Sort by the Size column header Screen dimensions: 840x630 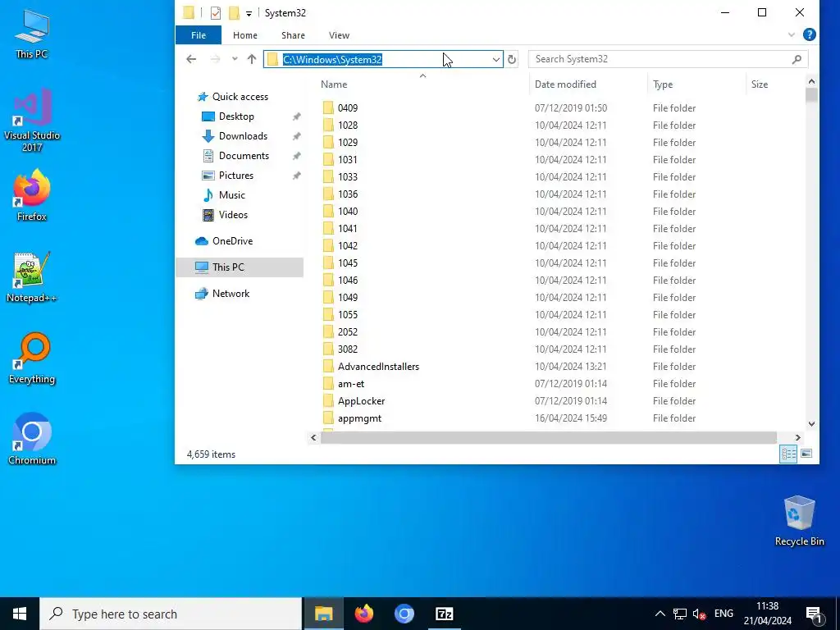[759, 84]
